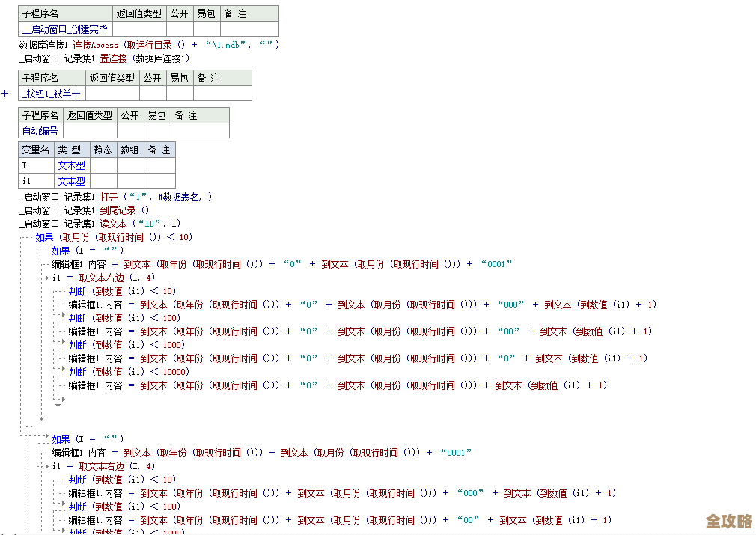Toggle the 静态 cell for variable i1
This screenshot has height=535, width=756.
pos(103,181)
